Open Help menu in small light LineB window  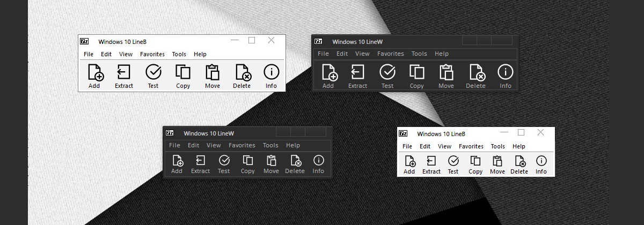coord(519,146)
